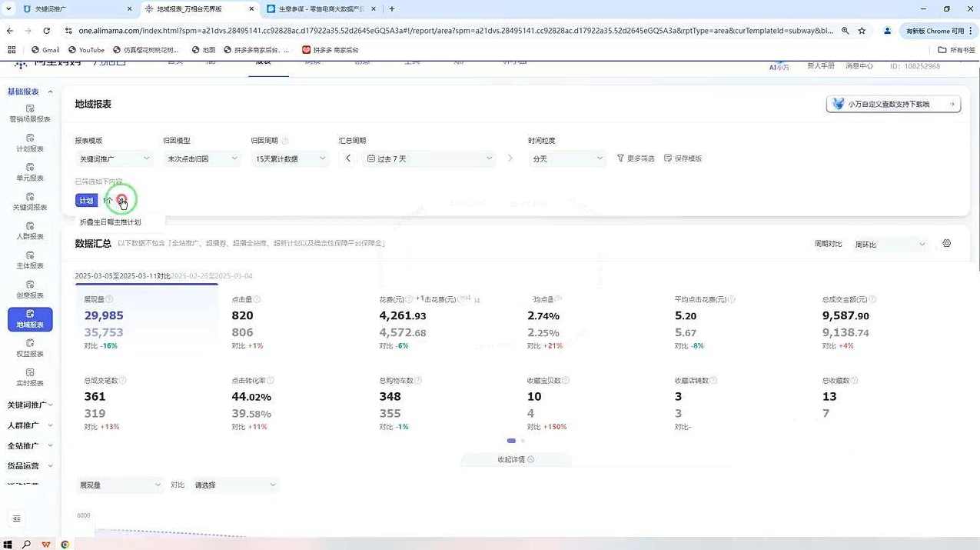Select the 展现量 metric card
The width and height of the screenshot is (980, 550).
point(146,323)
